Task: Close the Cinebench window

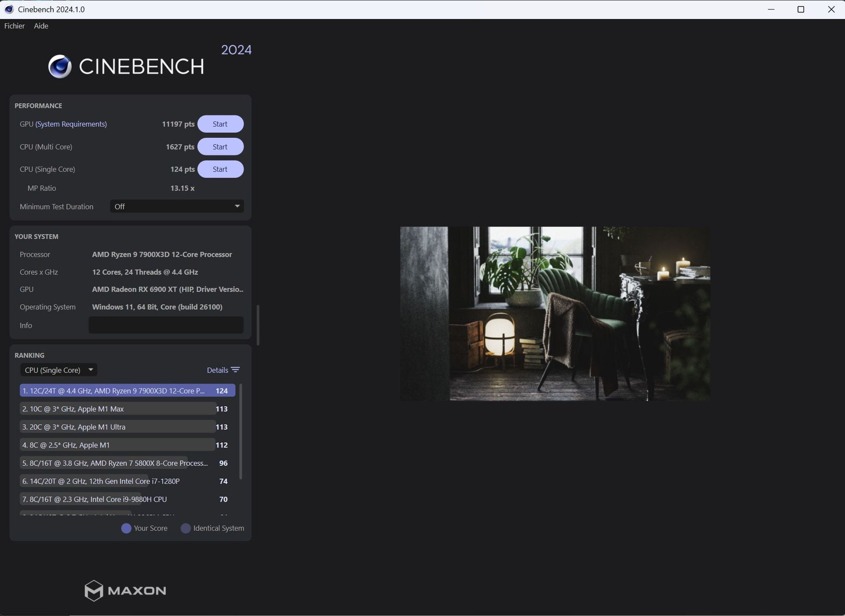Action: tap(831, 9)
